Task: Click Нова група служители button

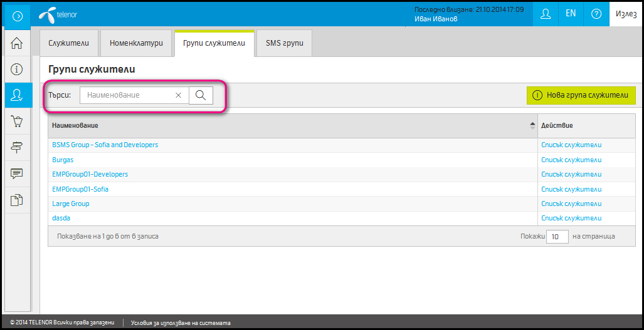Action: tap(581, 95)
